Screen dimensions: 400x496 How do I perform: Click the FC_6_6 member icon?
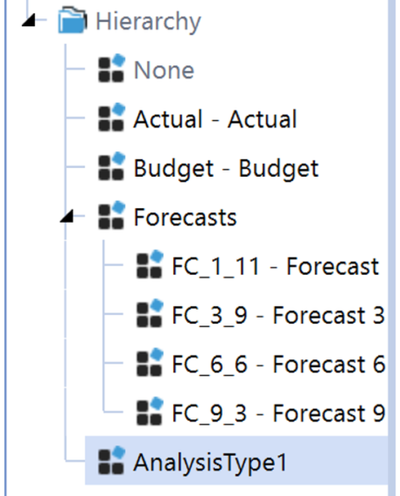150,362
